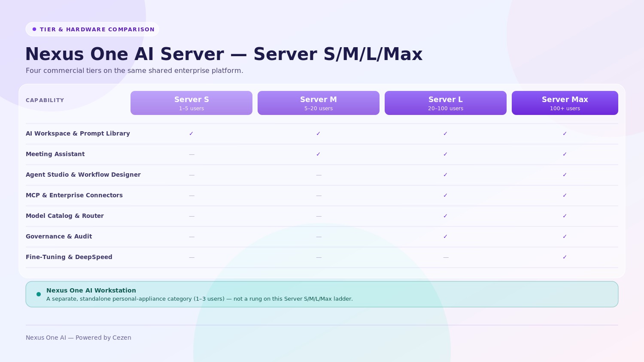
Task: Click the purple dot in the Tier badge
Action: click(34, 29)
